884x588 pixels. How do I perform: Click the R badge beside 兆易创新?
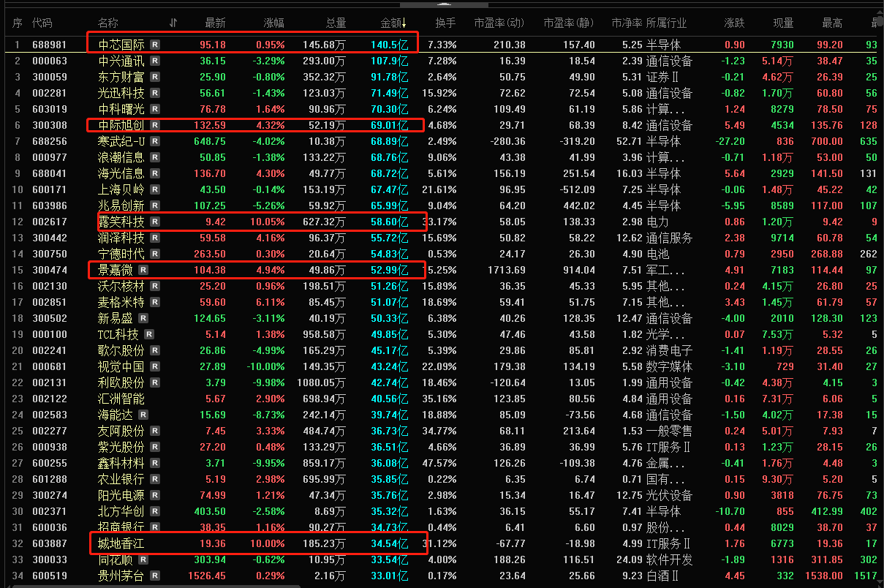click(x=155, y=206)
